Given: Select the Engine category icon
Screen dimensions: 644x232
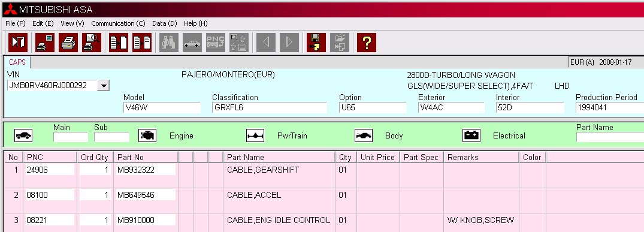Looking at the screenshot, I should [147, 135].
